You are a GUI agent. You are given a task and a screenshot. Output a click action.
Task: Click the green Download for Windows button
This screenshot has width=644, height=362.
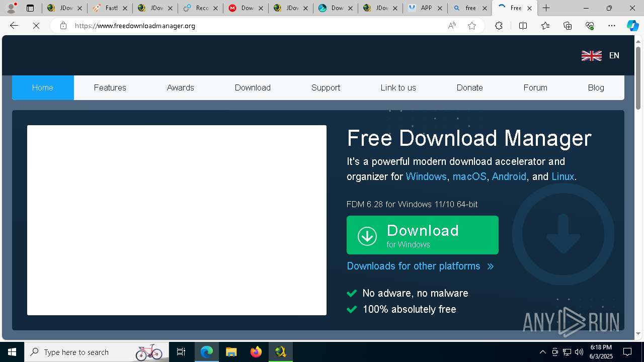pyautogui.click(x=423, y=235)
